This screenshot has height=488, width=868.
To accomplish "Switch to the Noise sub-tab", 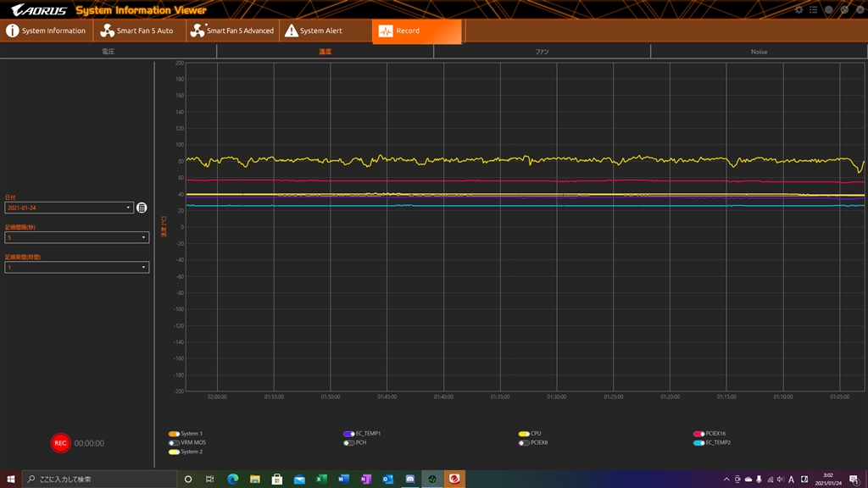I will 759,52.
